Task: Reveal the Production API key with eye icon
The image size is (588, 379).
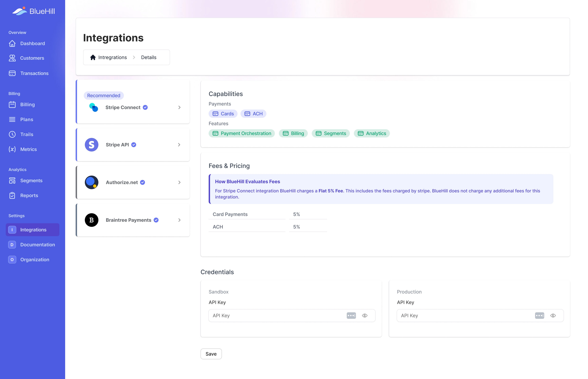Action: [553, 316]
